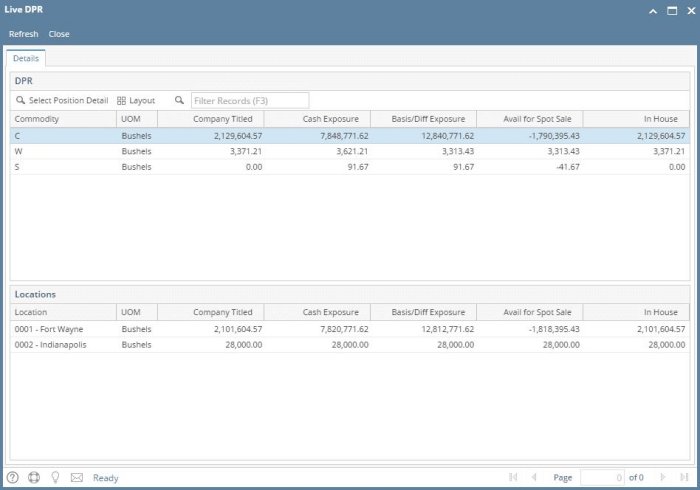The width and height of the screenshot is (700, 490).
Task: Select the W commodity row
Action: click(x=300, y=151)
